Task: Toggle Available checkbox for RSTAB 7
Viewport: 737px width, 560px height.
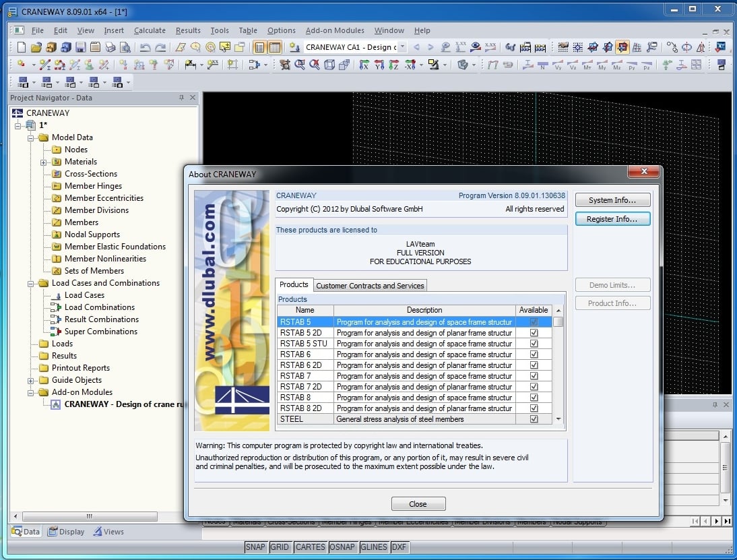Action: tap(534, 376)
